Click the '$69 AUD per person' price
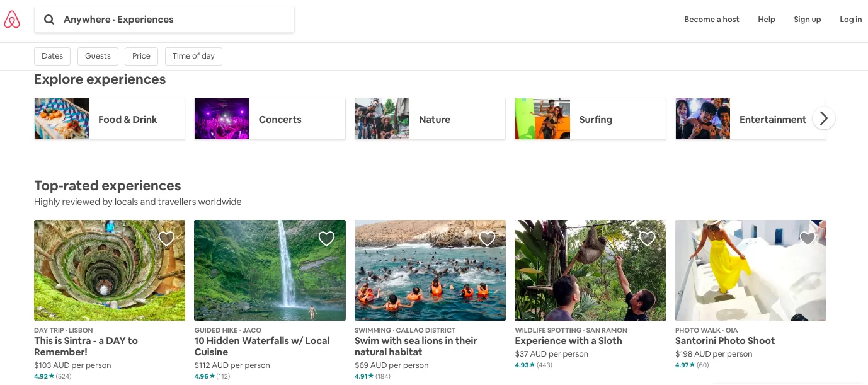The image size is (868, 385). (391, 365)
